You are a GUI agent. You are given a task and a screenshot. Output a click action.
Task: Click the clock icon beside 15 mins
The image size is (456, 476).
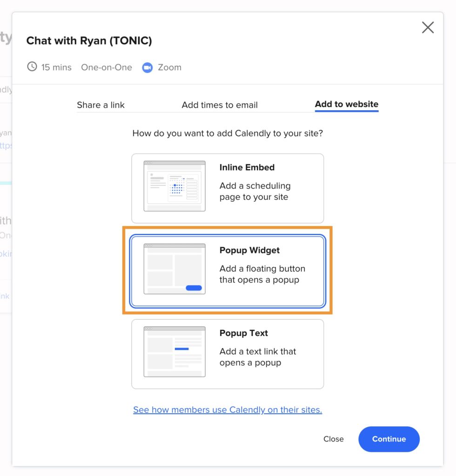tap(32, 66)
